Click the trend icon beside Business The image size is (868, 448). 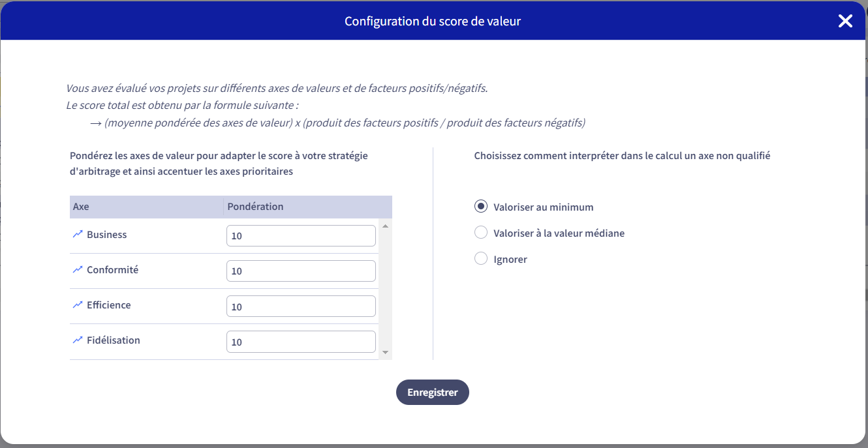point(78,234)
